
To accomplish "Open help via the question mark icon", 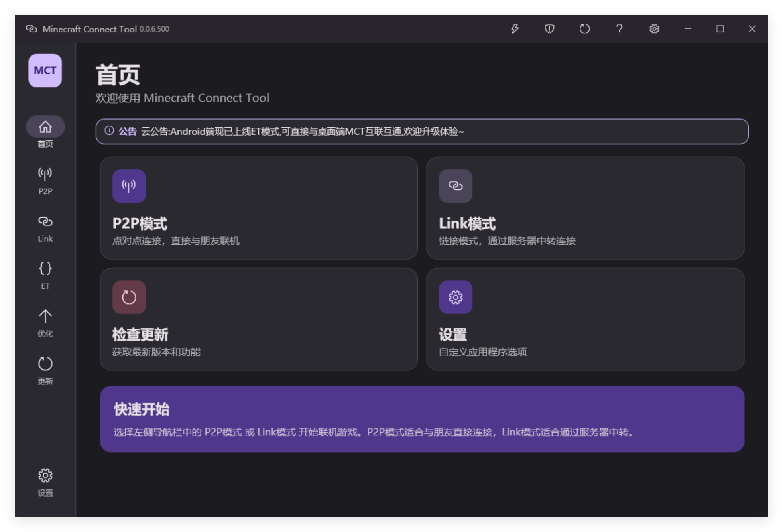I will tap(619, 29).
